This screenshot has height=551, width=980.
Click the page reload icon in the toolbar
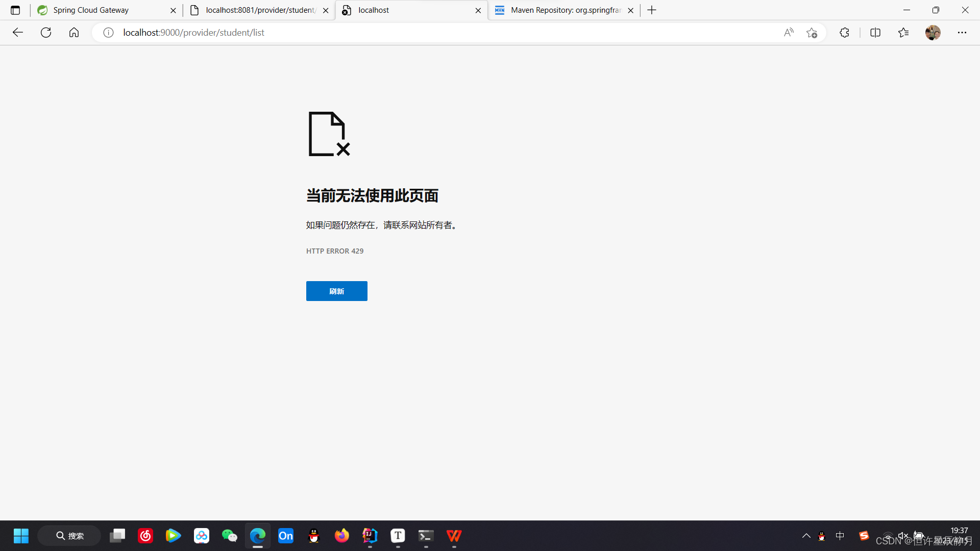45,32
